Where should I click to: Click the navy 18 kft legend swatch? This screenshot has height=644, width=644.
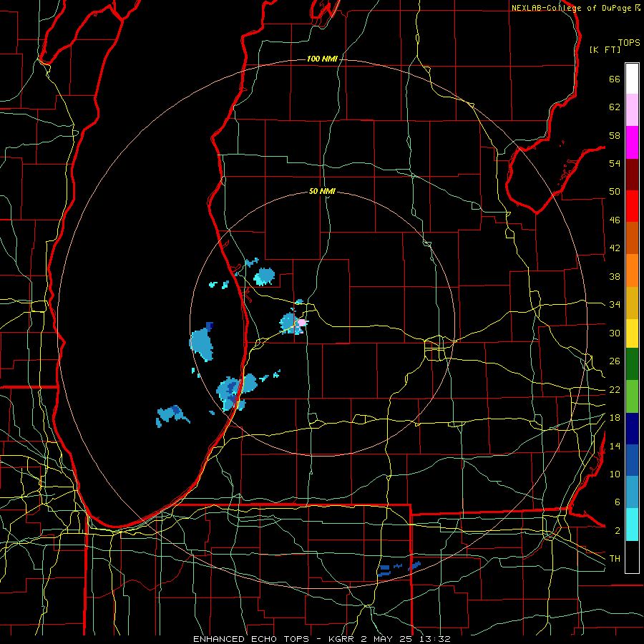coord(632,429)
